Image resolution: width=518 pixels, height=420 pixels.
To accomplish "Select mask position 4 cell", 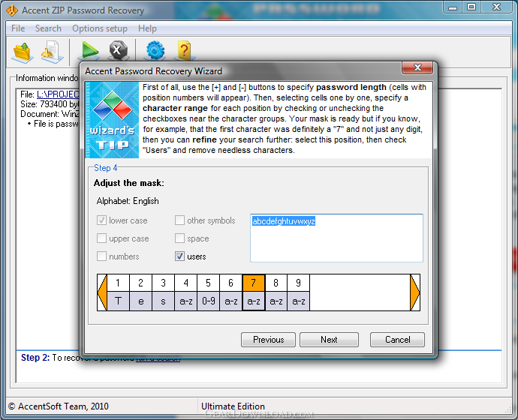I will [x=186, y=283].
